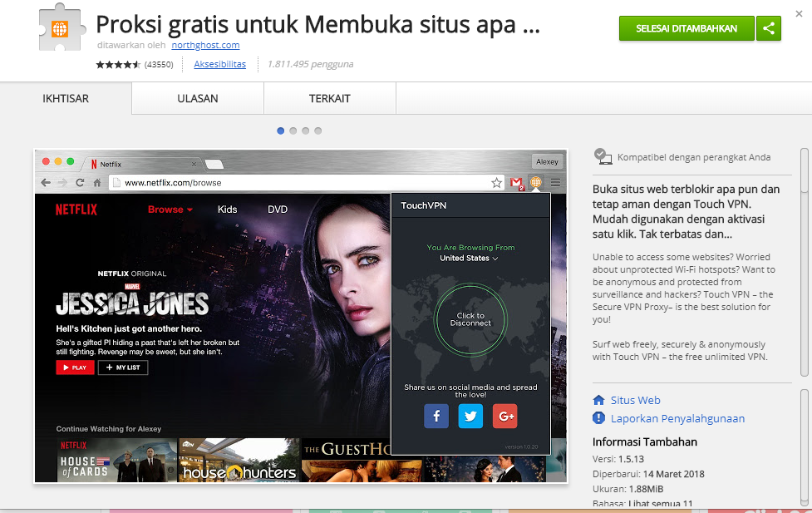812x513 pixels.
Task: Click the orange TouchVPN globe toolbar icon
Action: (x=535, y=182)
